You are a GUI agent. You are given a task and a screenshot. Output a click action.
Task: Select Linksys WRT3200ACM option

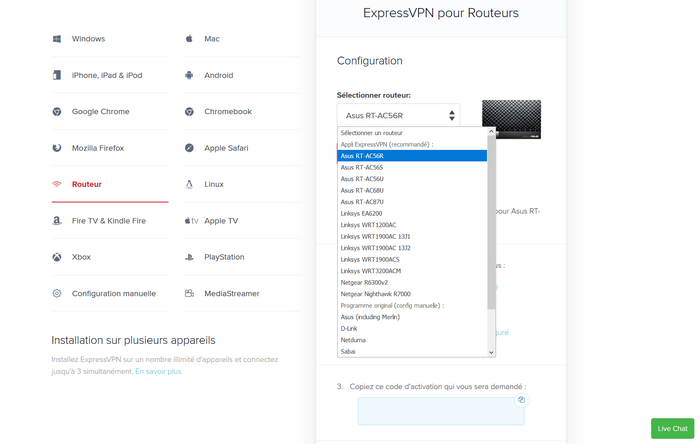[x=412, y=271]
